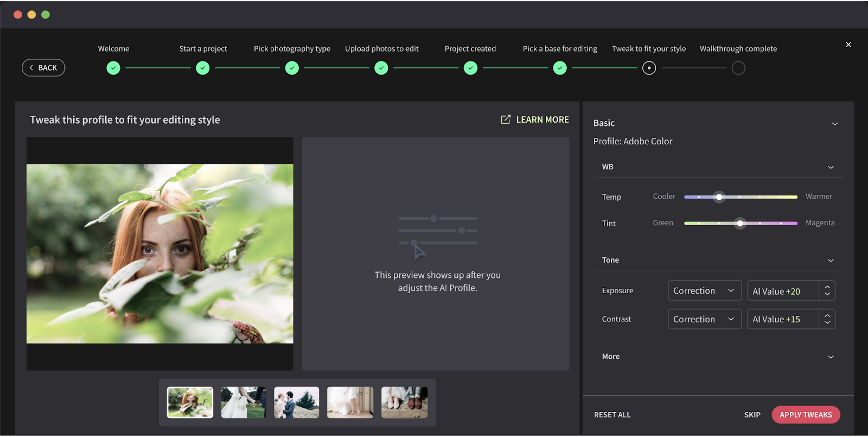
Task: Click the sliders placeholder icon in preview pane
Action: click(x=438, y=237)
